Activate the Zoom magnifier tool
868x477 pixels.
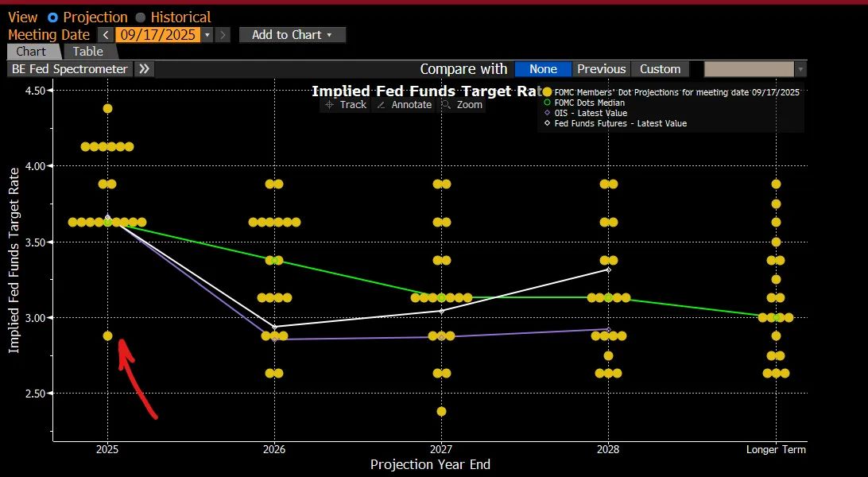click(462, 104)
